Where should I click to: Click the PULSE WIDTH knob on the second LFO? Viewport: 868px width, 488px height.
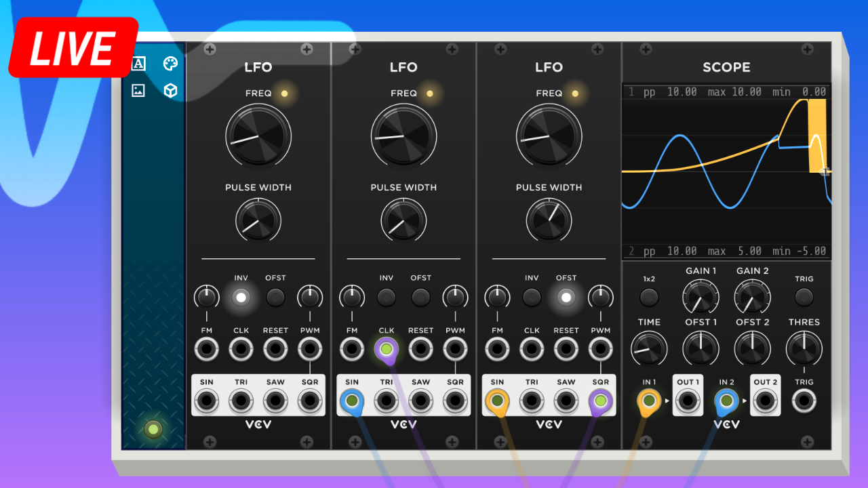click(x=403, y=220)
